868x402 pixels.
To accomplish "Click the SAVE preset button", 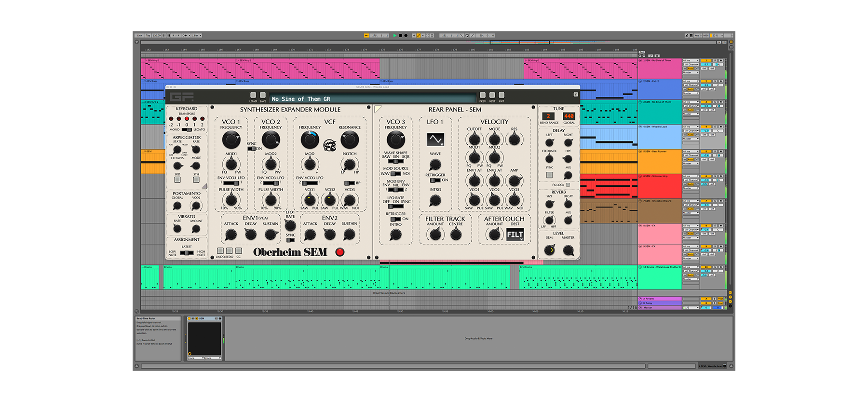I will point(263,96).
